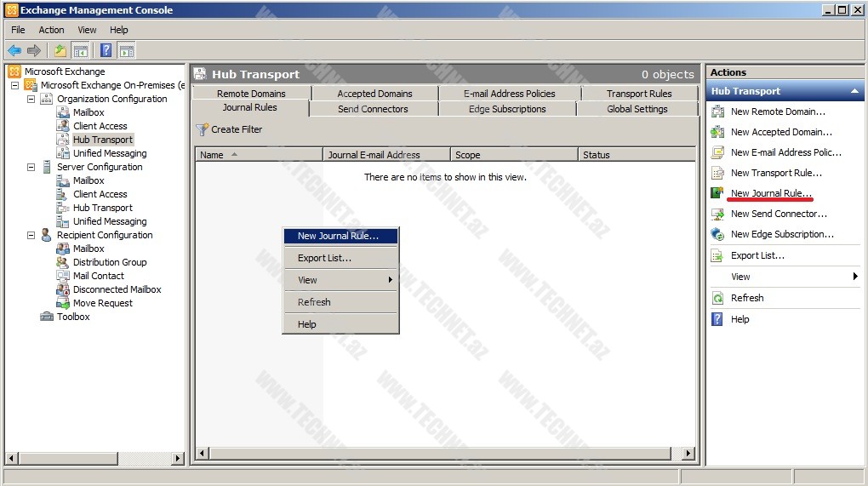Click the Create Filter funnel icon
This screenshot has height=486, width=868.
pyautogui.click(x=202, y=129)
